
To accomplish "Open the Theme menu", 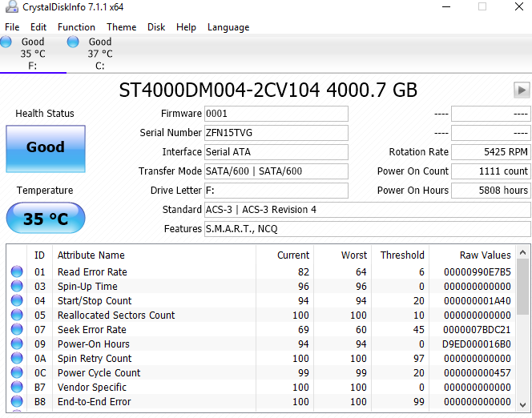I will pyautogui.click(x=121, y=26).
